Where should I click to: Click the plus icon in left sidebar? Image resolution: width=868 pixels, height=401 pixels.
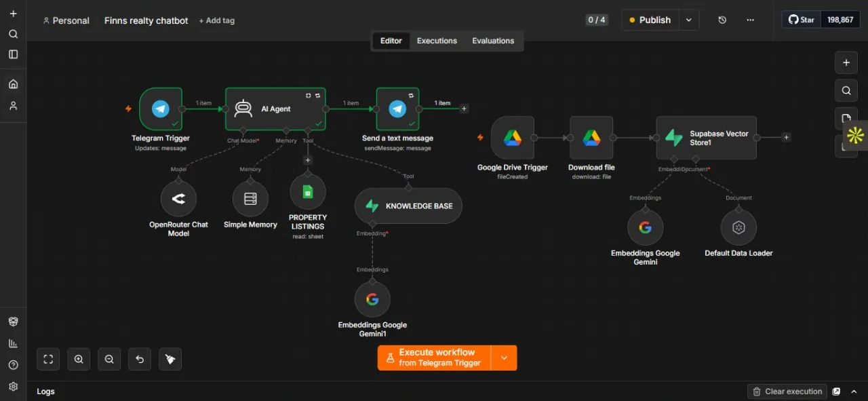point(13,14)
